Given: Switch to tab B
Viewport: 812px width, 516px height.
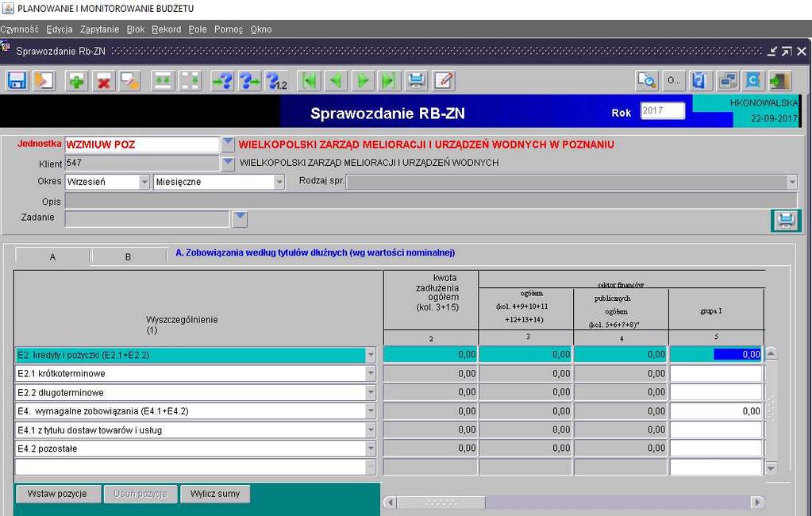Looking at the screenshot, I should click(x=129, y=256).
